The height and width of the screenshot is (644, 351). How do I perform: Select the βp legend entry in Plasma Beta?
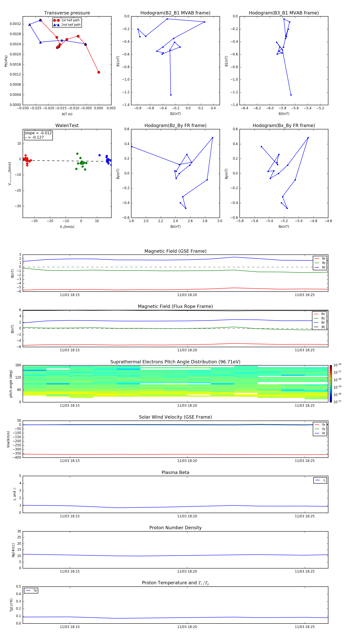pos(320,480)
